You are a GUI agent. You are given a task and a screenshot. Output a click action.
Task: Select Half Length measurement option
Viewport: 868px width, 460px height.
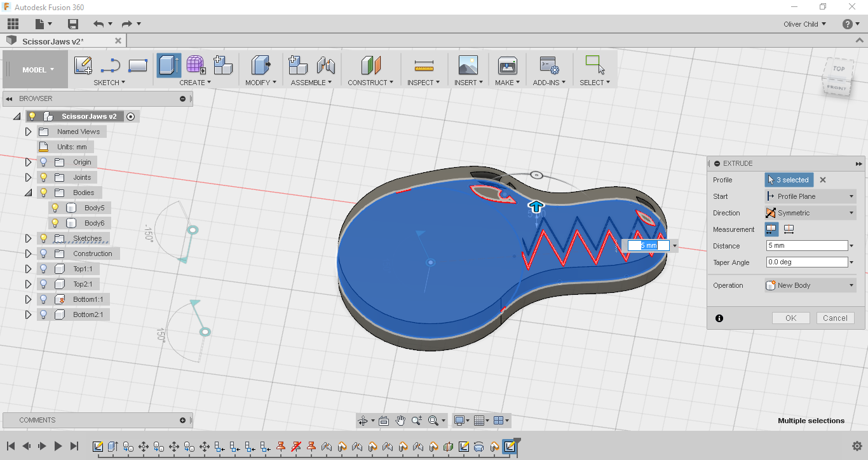click(x=771, y=229)
